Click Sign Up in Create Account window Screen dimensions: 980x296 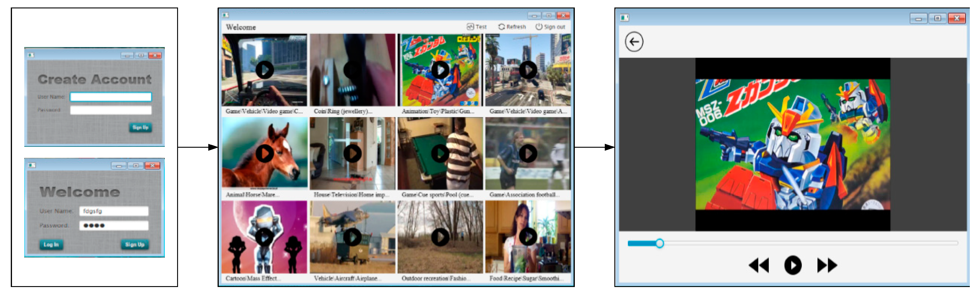tap(140, 127)
